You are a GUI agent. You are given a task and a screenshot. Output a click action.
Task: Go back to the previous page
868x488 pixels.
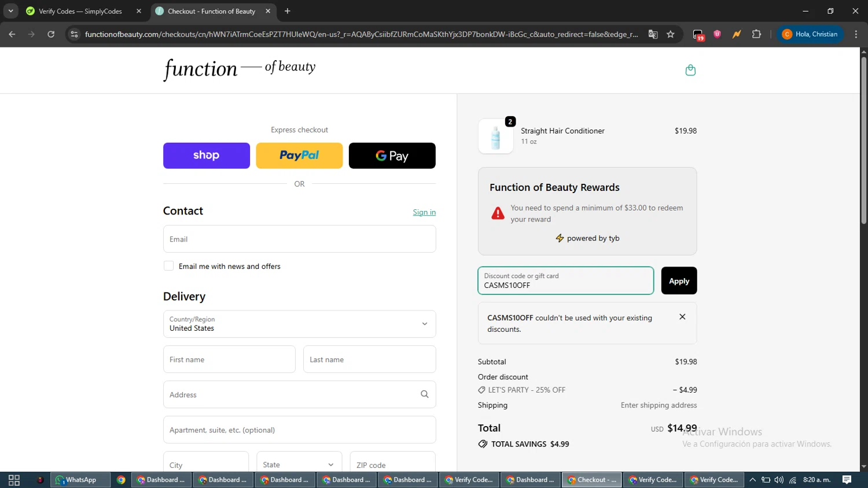(x=12, y=34)
